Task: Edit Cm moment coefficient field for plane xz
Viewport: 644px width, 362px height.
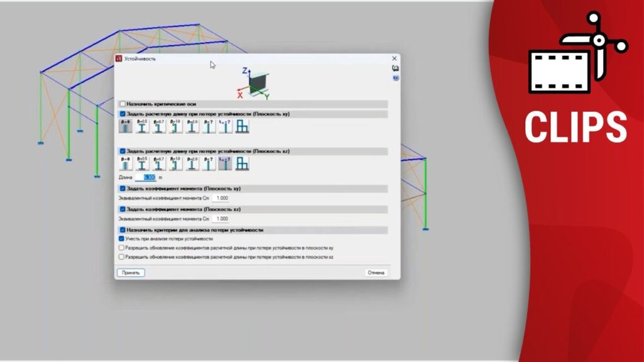Action: 221,219
